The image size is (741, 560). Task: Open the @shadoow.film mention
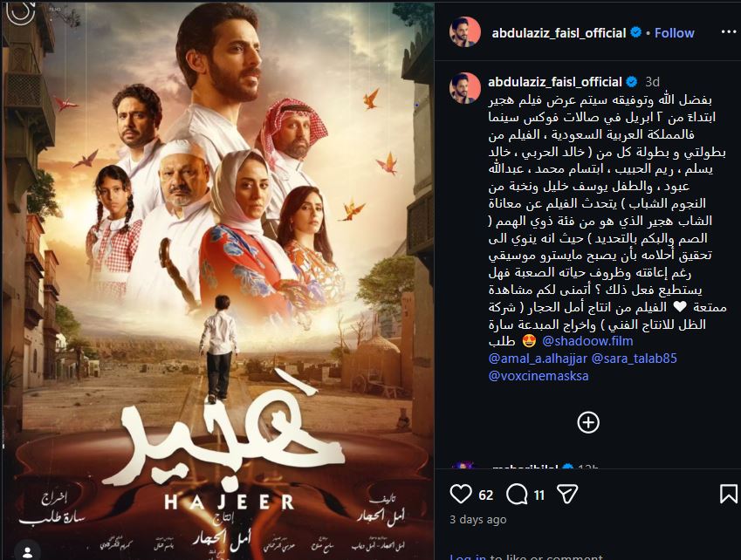(587, 341)
